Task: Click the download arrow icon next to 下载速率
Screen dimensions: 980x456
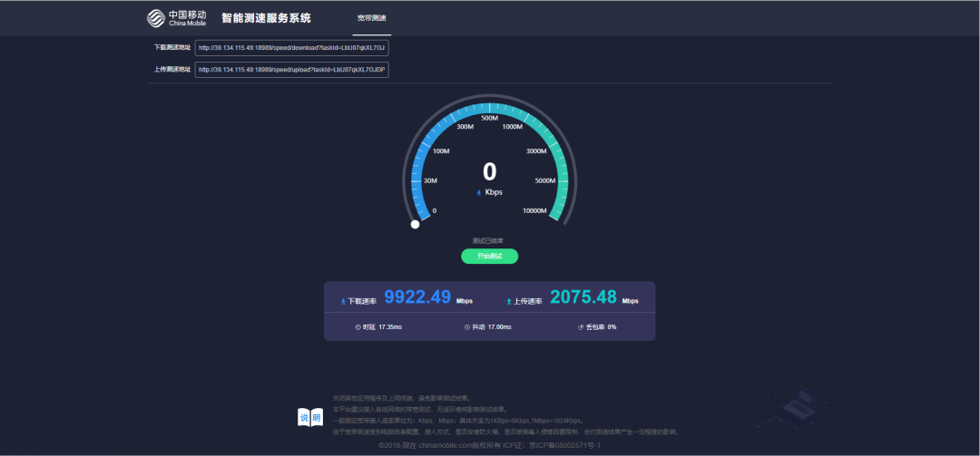Action: click(x=342, y=302)
